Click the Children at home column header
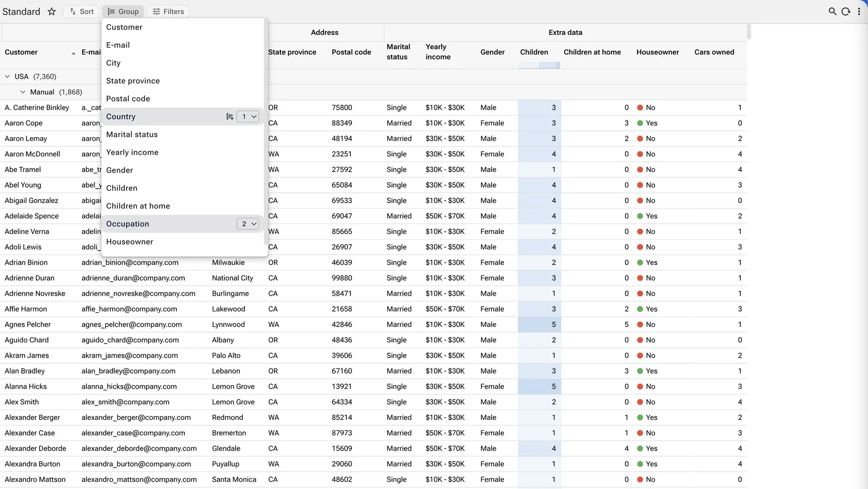Viewport: 868px width, 489px height. point(592,52)
